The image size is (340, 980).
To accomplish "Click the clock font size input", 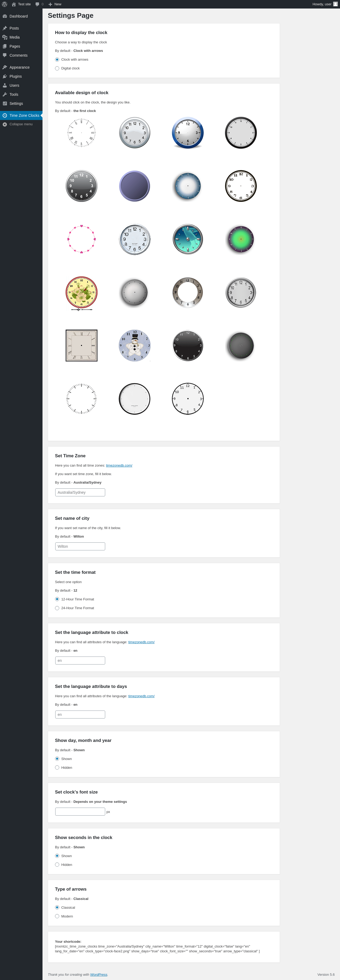I will point(80,811).
